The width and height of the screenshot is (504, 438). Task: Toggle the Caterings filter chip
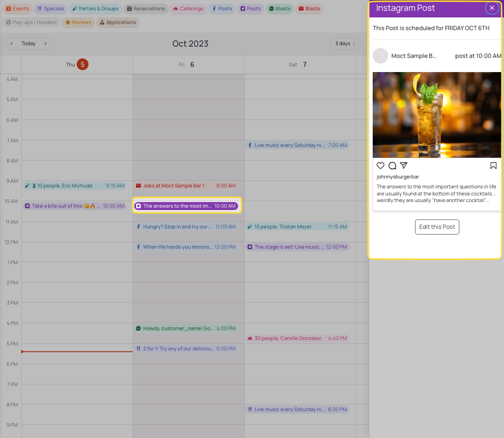(188, 8)
